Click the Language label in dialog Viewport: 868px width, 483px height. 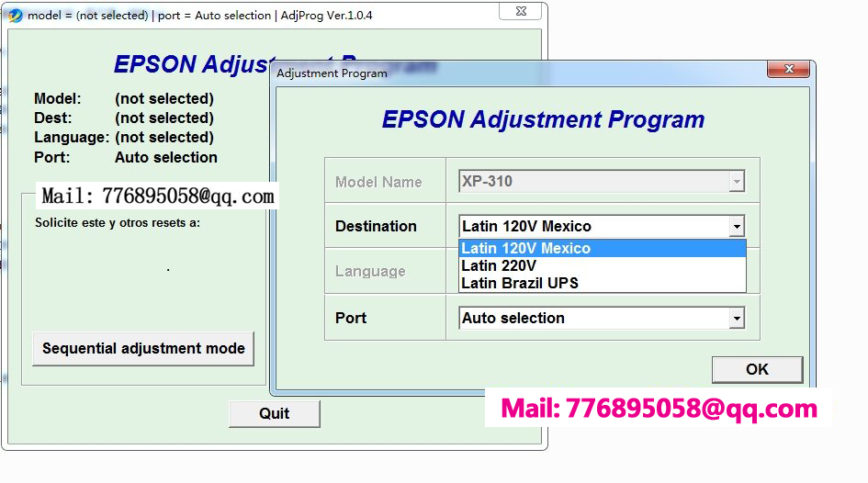point(370,271)
